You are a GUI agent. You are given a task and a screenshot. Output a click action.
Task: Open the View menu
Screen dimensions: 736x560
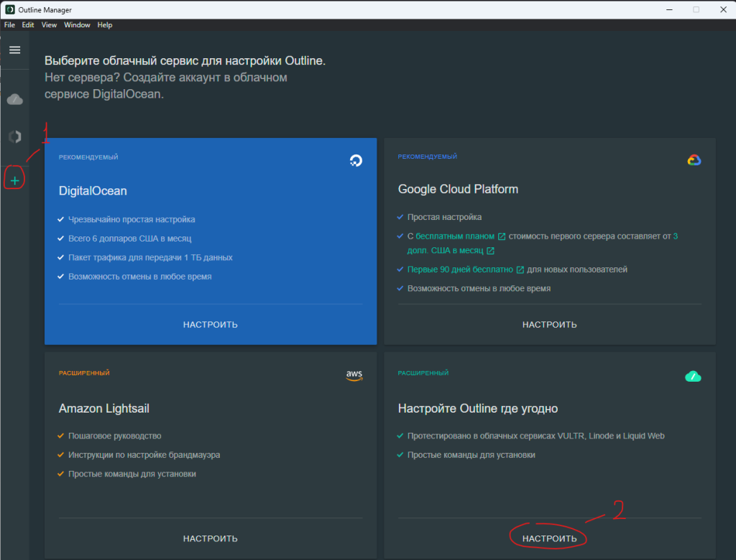pos(49,25)
